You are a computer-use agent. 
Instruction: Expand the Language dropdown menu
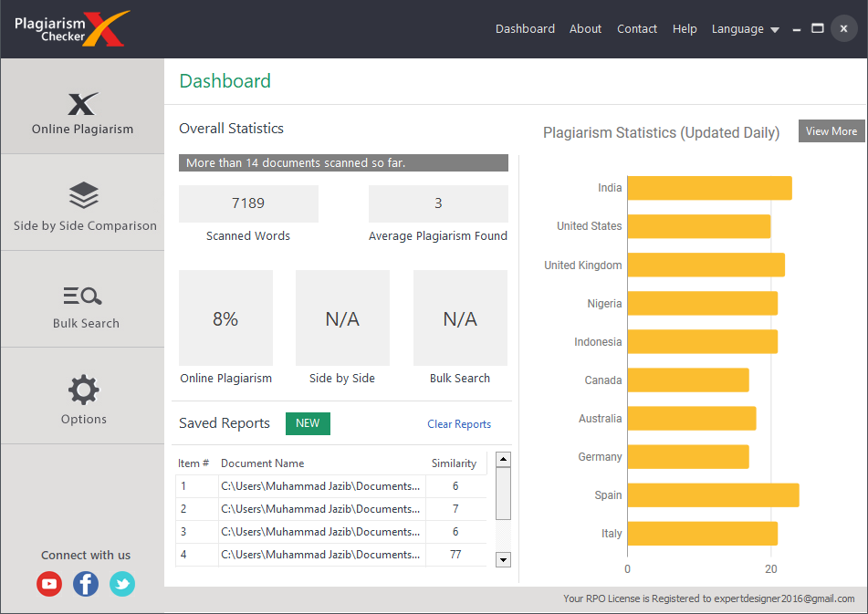tap(745, 29)
